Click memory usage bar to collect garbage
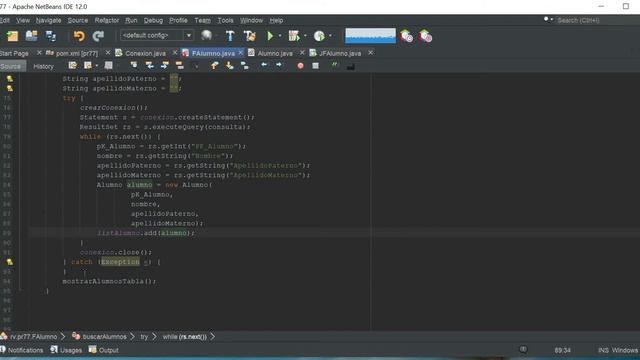Image resolution: width=640 pixels, height=360 pixels. [371, 36]
